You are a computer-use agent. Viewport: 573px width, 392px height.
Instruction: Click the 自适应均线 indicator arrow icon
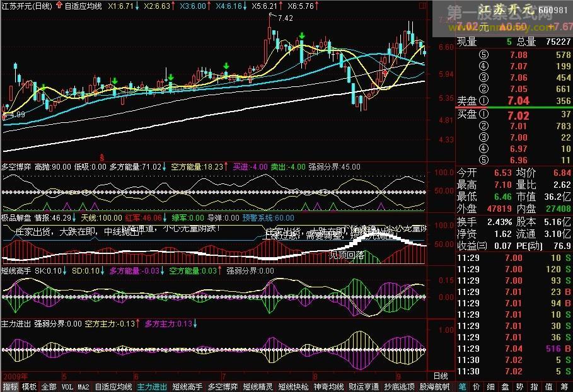pyautogui.click(x=59, y=6)
